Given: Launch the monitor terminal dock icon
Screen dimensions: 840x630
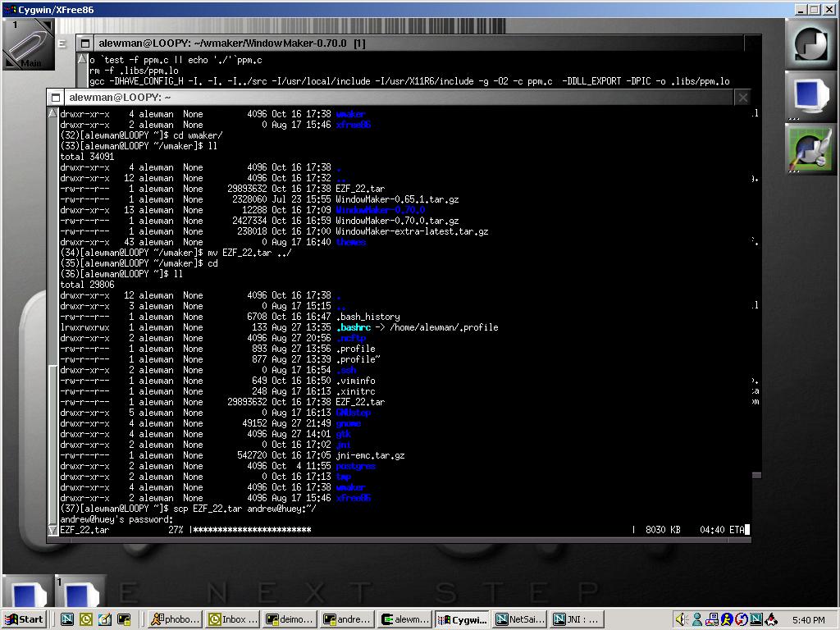Looking at the screenshot, I should [811, 97].
